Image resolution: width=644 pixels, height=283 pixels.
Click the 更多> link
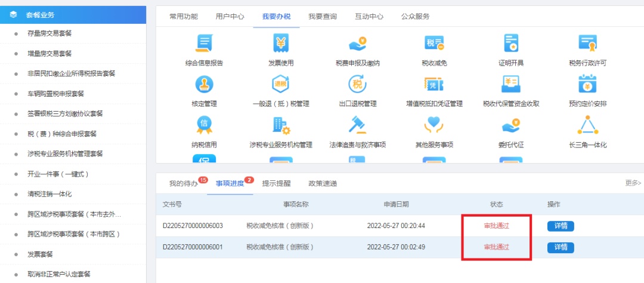(633, 183)
